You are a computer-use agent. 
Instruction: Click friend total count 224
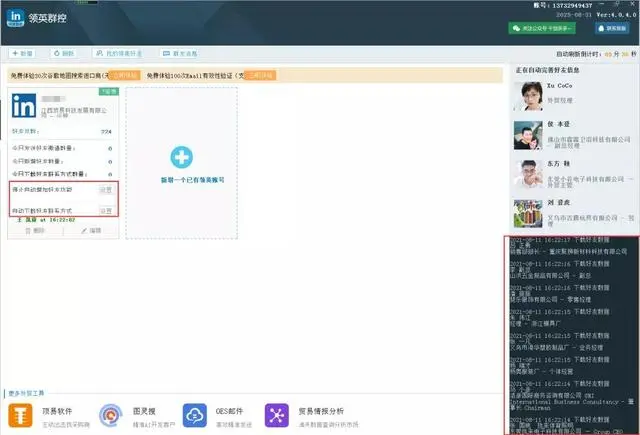click(x=106, y=132)
